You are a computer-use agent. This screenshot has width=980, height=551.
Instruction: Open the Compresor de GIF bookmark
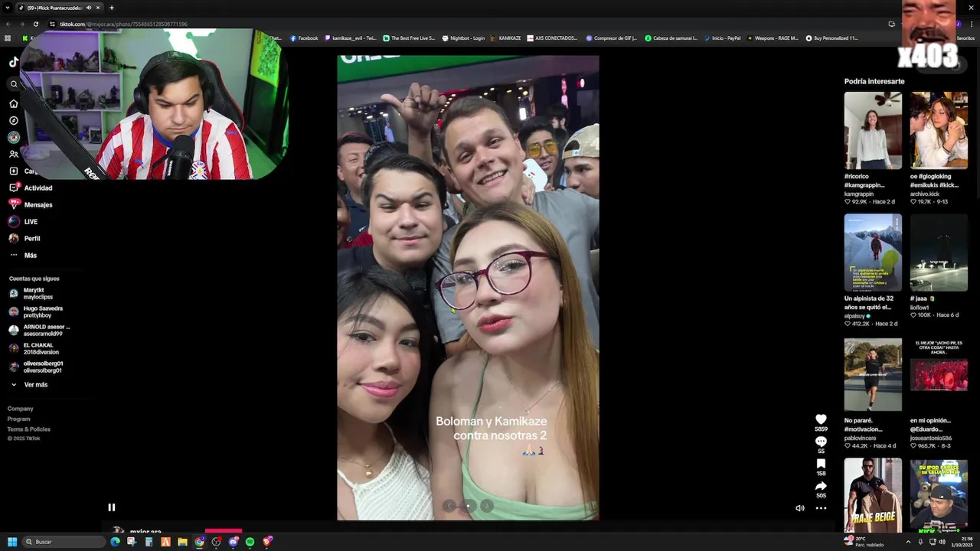click(611, 37)
